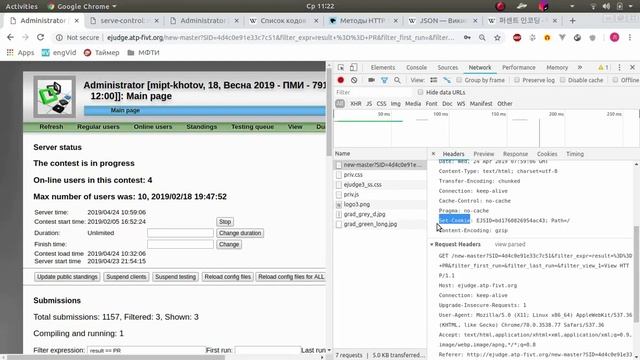The image size is (640, 360).
Task: Reload the page with the refresh icon
Action: click(x=40, y=37)
